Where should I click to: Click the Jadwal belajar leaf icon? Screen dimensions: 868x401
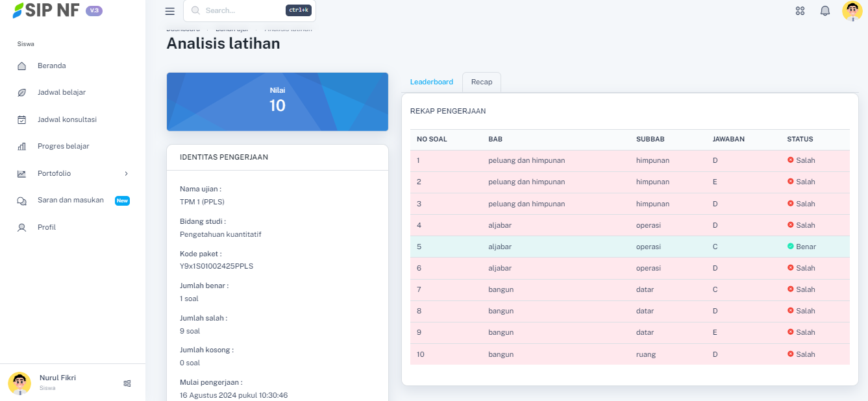click(21, 93)
